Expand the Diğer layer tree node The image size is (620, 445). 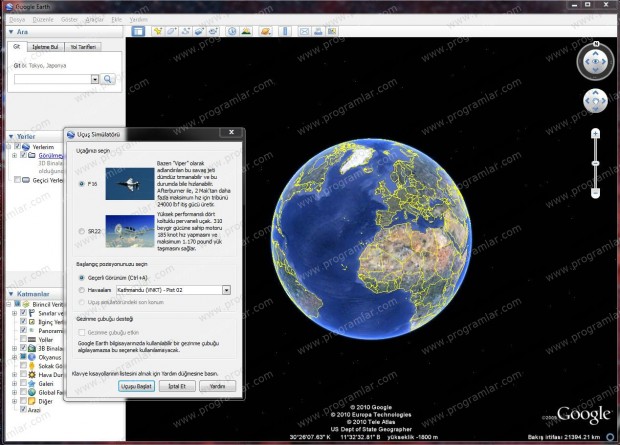tap(15, 401)
